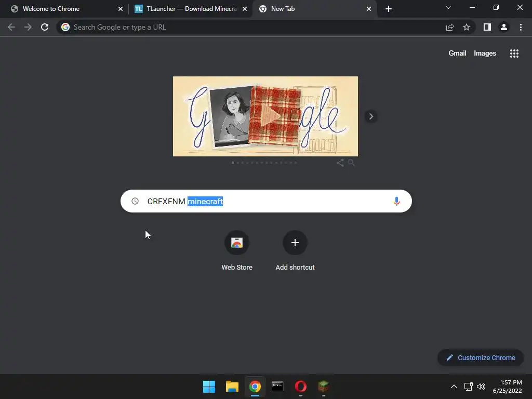Open Opera browser from taskbar
The image size is (532, 399).
click(301, 387)
